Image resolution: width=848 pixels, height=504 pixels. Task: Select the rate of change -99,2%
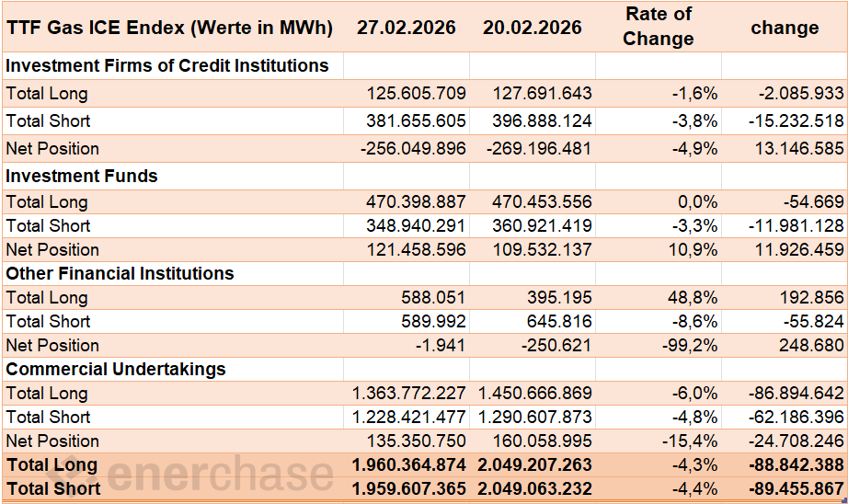690,345
